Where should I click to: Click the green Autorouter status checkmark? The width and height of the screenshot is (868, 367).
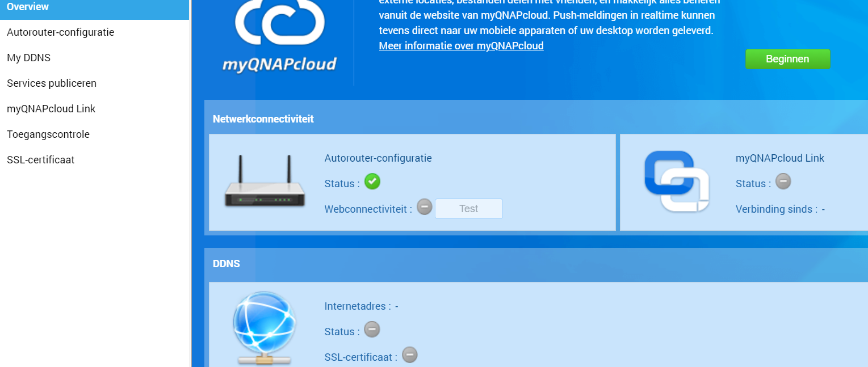tap(372, 182)
